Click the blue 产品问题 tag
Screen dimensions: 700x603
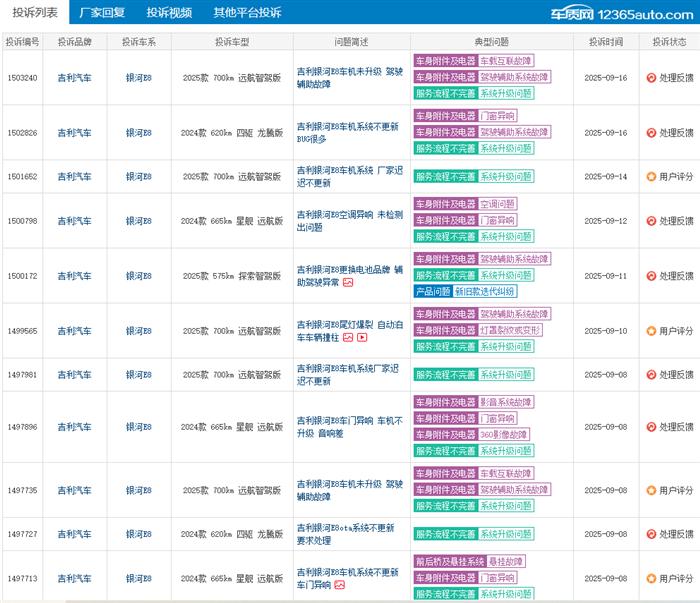pyautogui.click(x=432, y=291)
